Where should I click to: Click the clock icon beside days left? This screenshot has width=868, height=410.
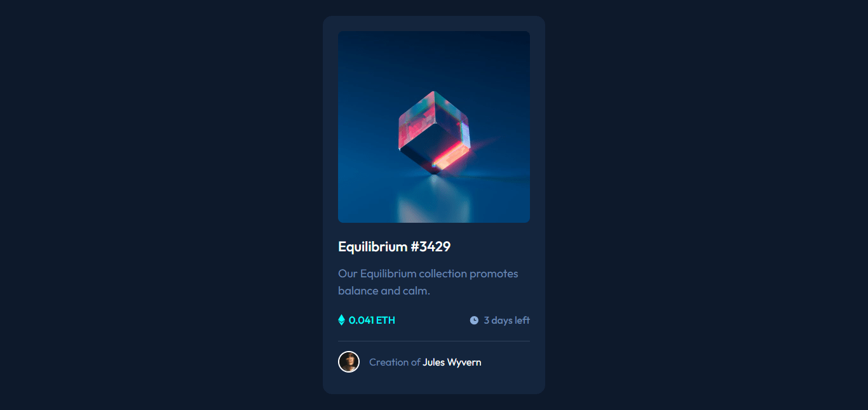(x=474, y=321)
